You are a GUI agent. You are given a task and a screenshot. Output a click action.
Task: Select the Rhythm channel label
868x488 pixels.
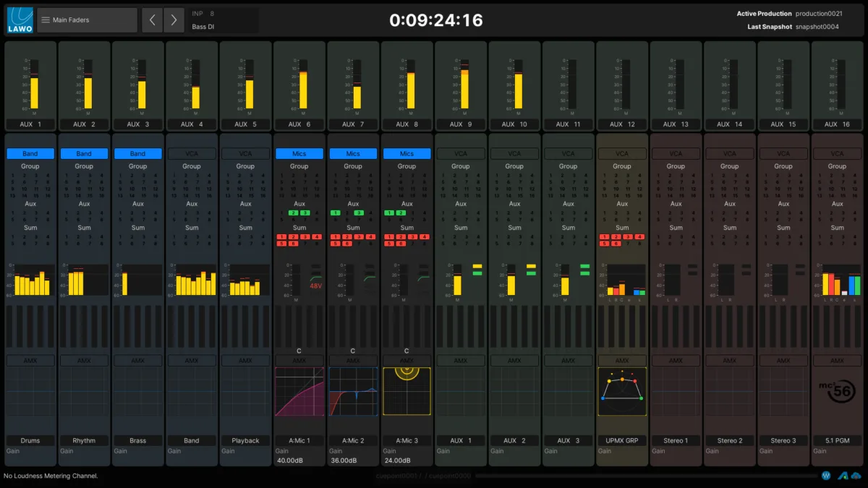(84, 440)
